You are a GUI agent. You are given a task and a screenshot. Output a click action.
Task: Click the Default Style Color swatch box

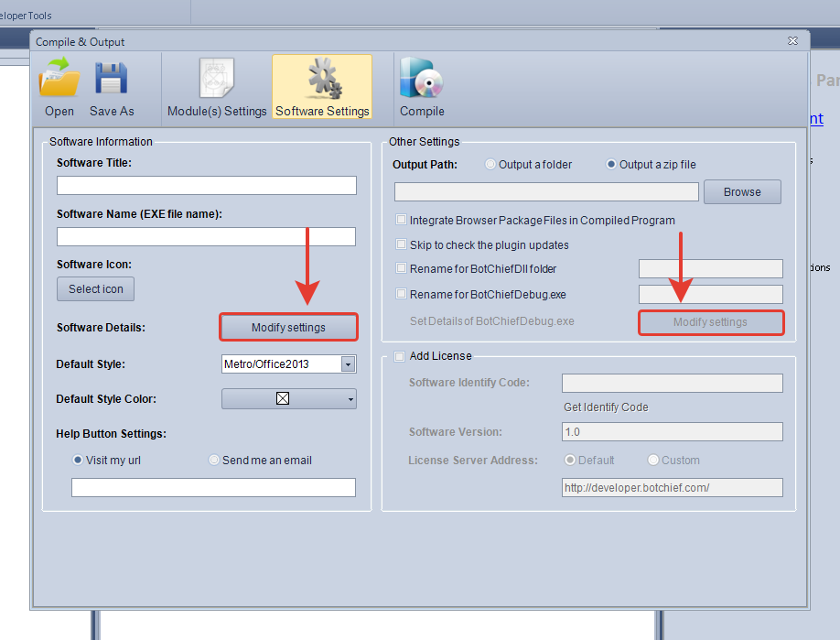[x=283, y=399]
